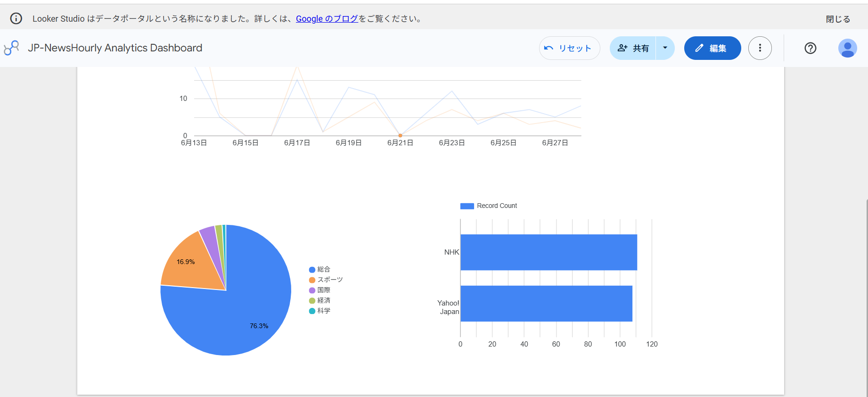Expand the 共有 dropdown arrow

click(665, 48)
